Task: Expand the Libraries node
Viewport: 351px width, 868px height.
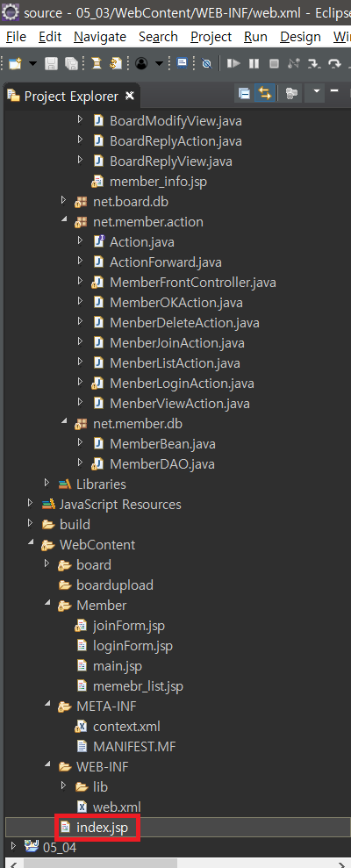Action: (47, 484)
